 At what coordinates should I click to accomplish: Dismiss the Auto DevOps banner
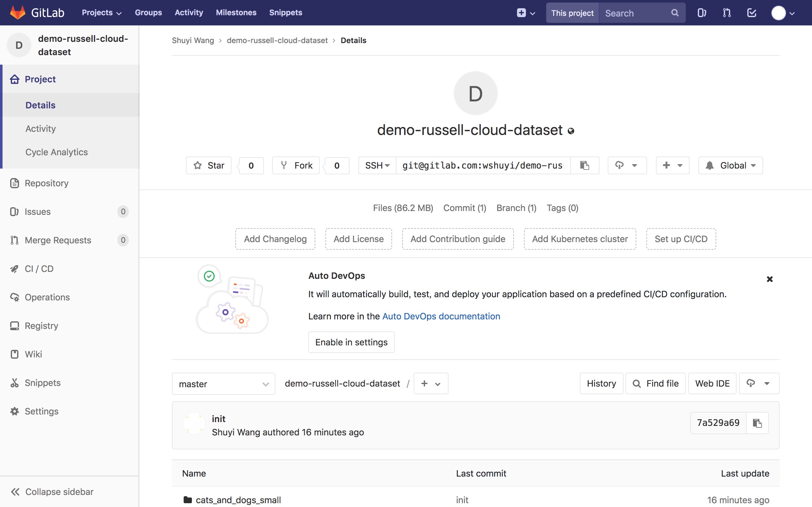point(769,279)
